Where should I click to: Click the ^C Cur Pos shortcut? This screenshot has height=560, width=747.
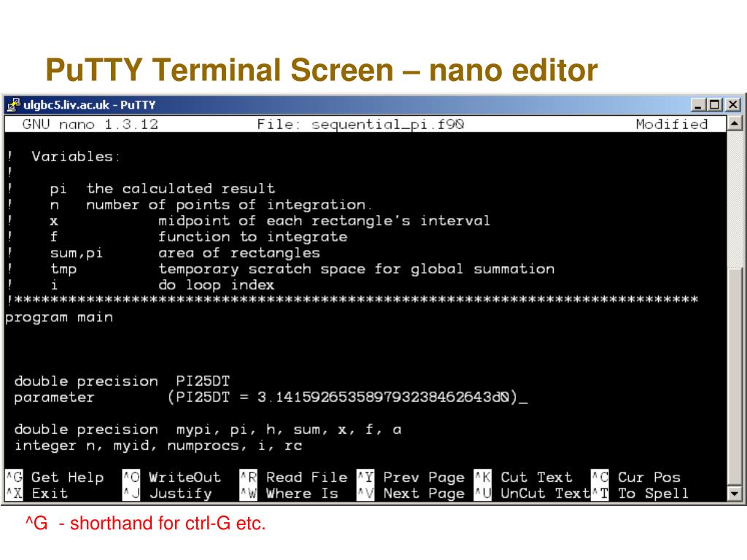point(636,477)
